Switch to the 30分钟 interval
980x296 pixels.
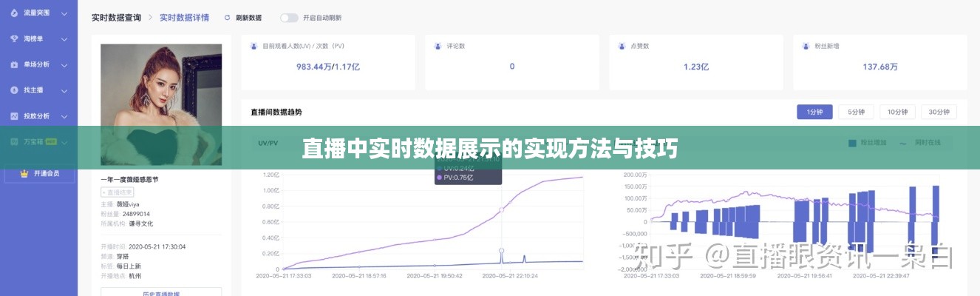click(939, 112)
